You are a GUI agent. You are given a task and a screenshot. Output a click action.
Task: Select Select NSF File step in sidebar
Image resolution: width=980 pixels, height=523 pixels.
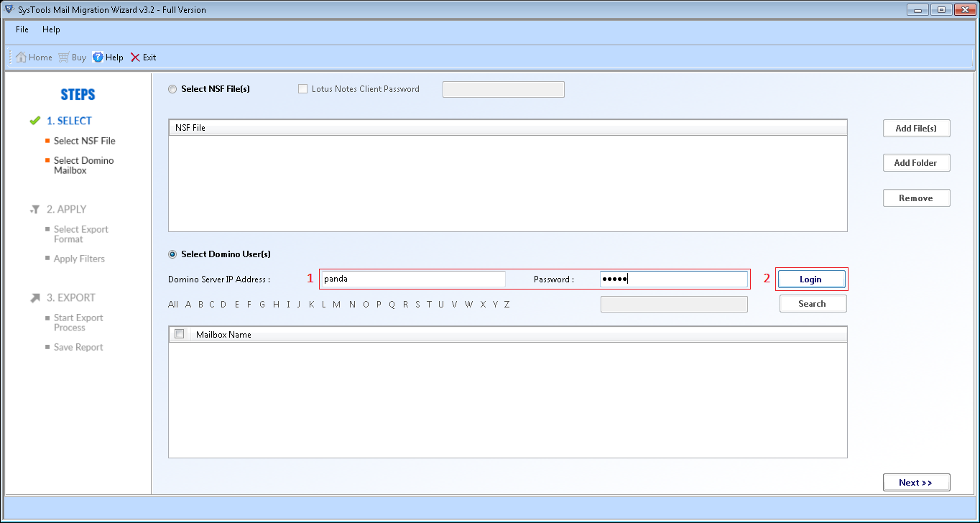(x=84, y=141)
